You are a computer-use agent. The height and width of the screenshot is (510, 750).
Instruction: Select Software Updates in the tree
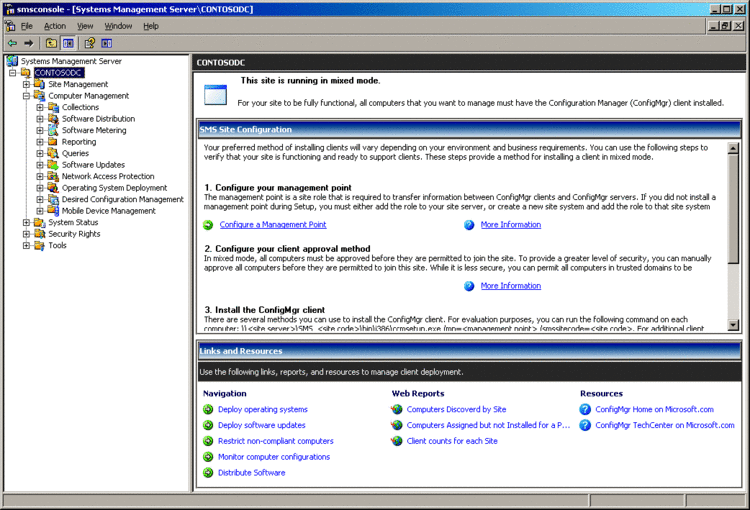93,165
